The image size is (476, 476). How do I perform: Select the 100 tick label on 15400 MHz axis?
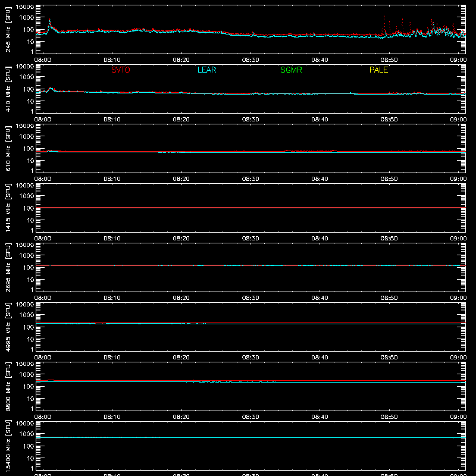point(28,446)
